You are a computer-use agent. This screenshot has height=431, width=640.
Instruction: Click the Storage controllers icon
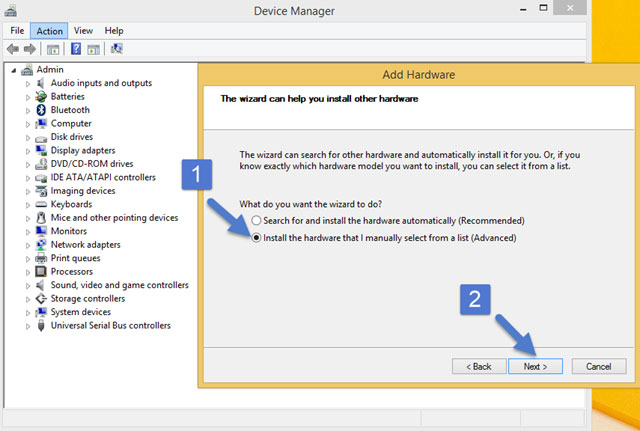pyautogui.click(x=41, y=298)
